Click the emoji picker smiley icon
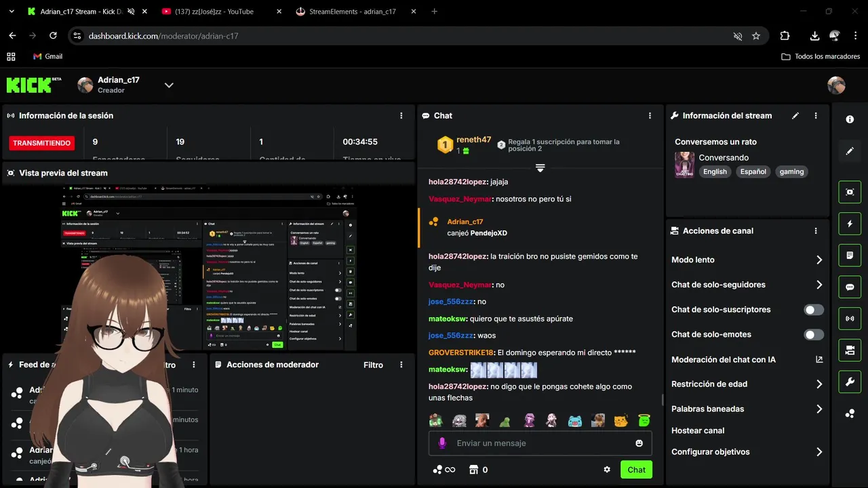 639,443
